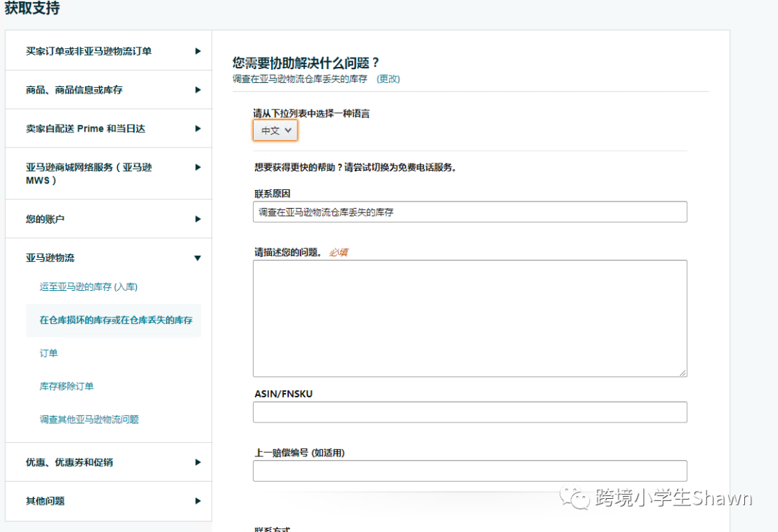The image size is (778, 532).
Task: Click the 上一赔偿编号 input field
Action: pos(470,471)
